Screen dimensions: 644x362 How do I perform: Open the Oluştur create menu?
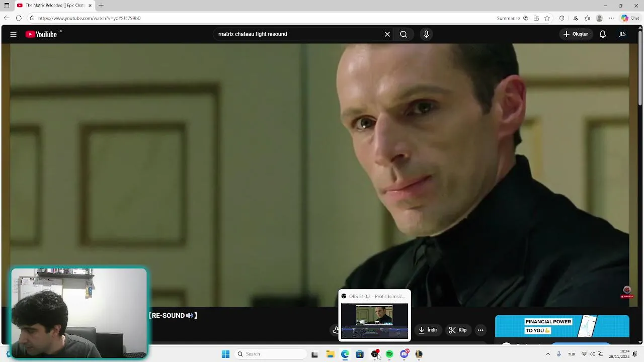(576, 34)
